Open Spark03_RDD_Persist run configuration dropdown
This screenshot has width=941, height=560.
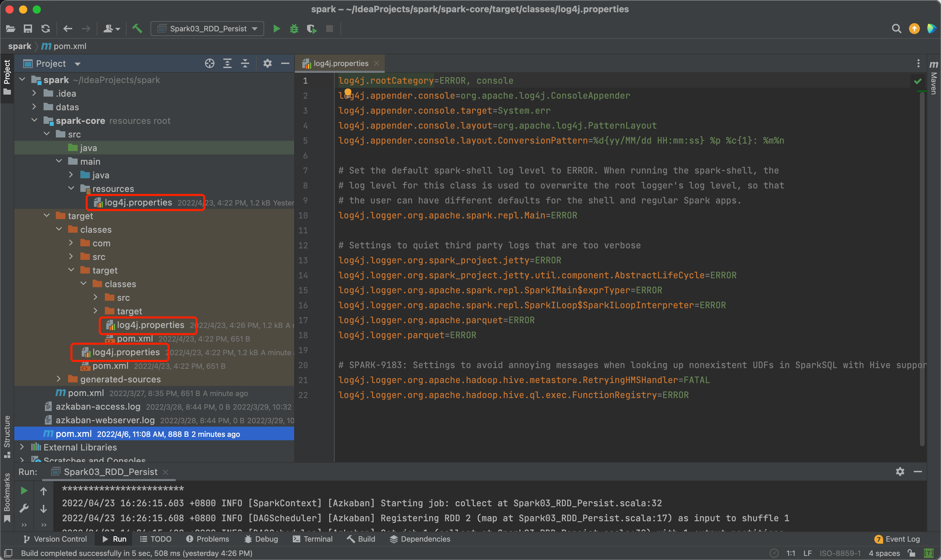(x=207, y=29)
